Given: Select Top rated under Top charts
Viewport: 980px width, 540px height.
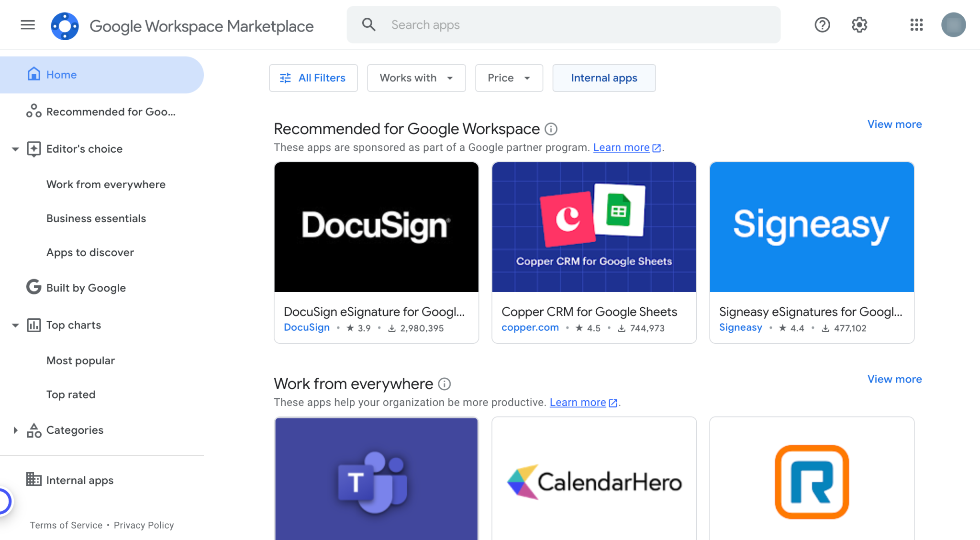Looking at the screenshot, I should coord(71,394).
